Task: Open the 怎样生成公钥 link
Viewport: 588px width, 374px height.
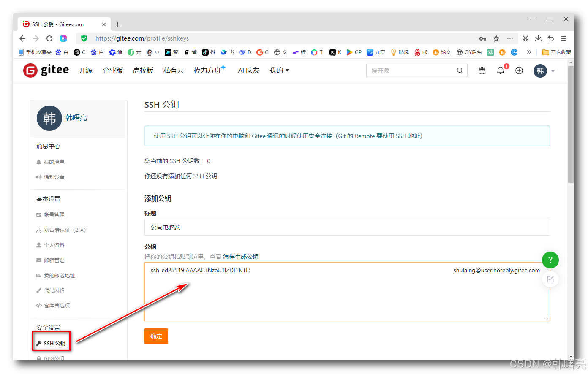Action: 241,257
